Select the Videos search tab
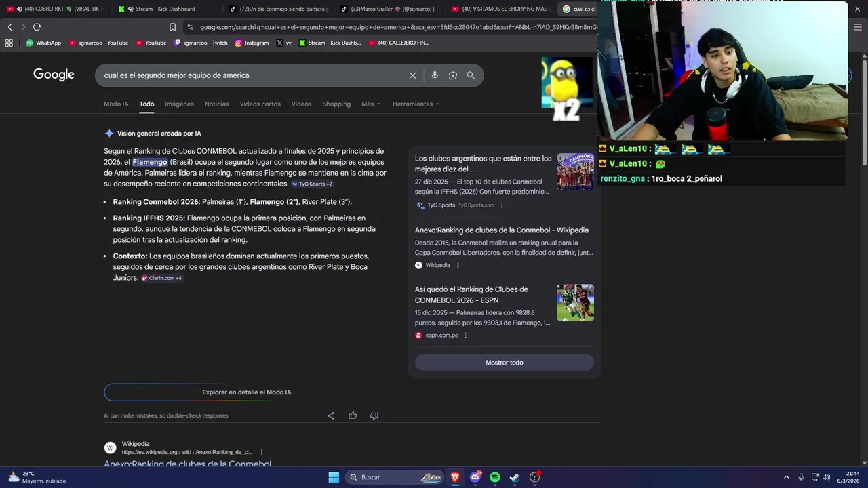The height and width of the screenshot is (488, 868). click(301, 104)
